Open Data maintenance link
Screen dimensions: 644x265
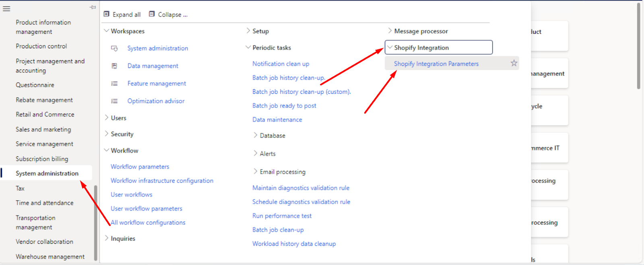click(x=277, y=120)
